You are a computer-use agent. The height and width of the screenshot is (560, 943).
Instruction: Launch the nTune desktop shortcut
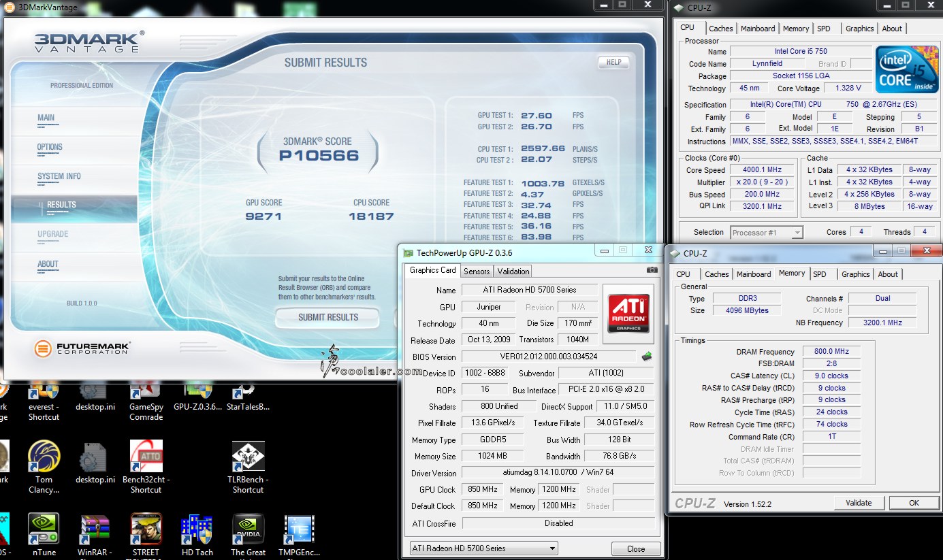44,536
